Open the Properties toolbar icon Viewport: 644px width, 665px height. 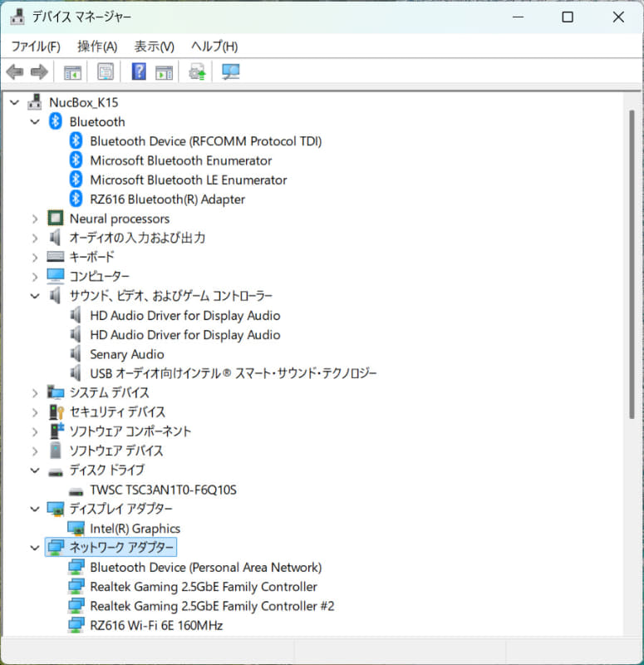[106, 71]
